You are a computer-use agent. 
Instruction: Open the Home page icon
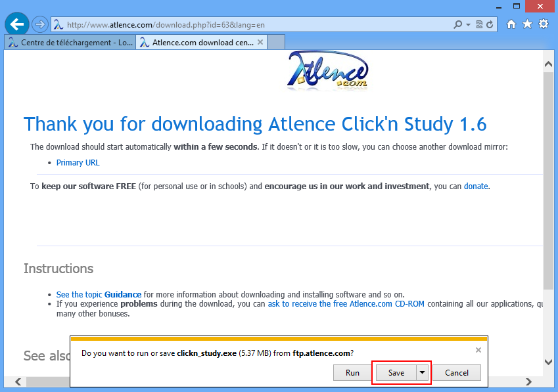(x=511, y=24)
